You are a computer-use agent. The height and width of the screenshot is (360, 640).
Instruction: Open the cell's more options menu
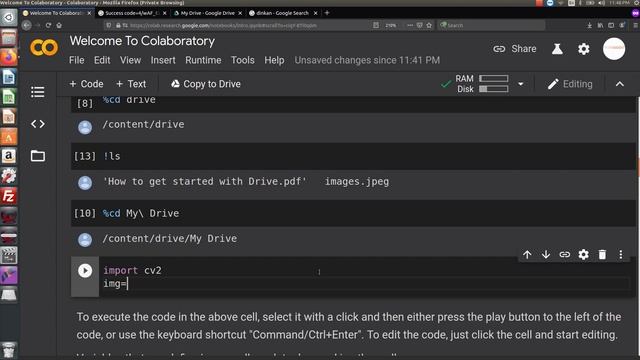click(x=621, y=255)
